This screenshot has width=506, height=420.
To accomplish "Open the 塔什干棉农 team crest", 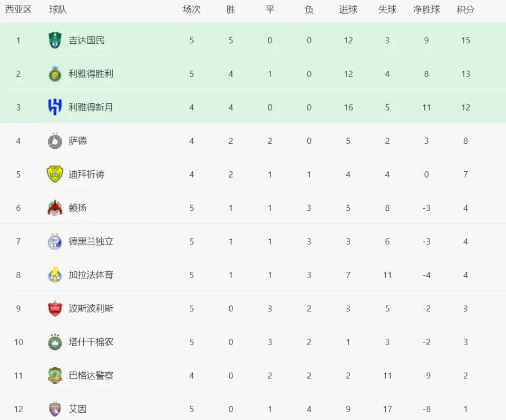I will [55, 342].
